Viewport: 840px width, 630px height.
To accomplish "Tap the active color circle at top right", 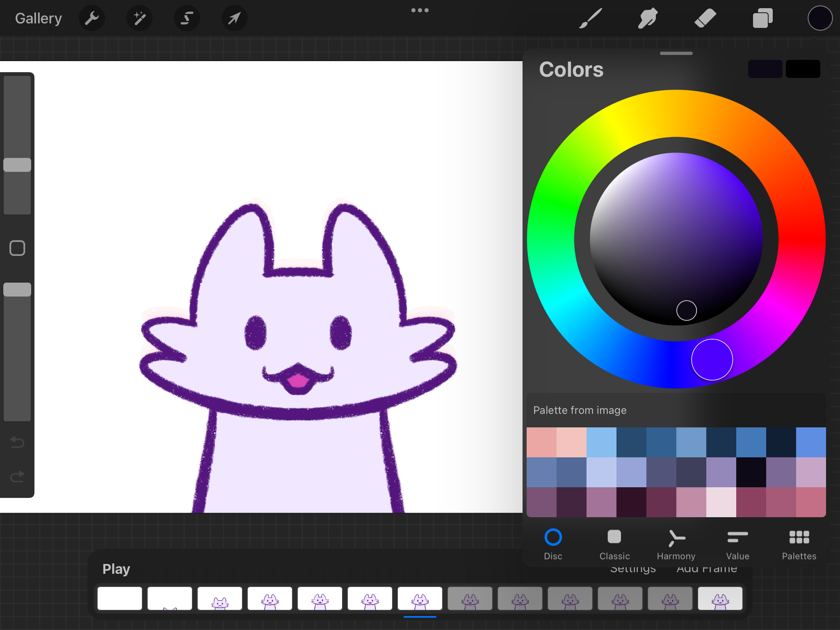I will 819,18.
